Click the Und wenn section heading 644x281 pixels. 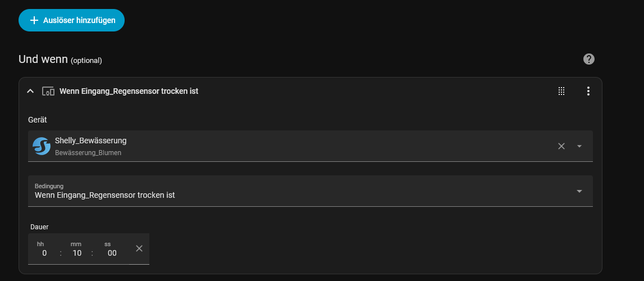coord(43,59)
